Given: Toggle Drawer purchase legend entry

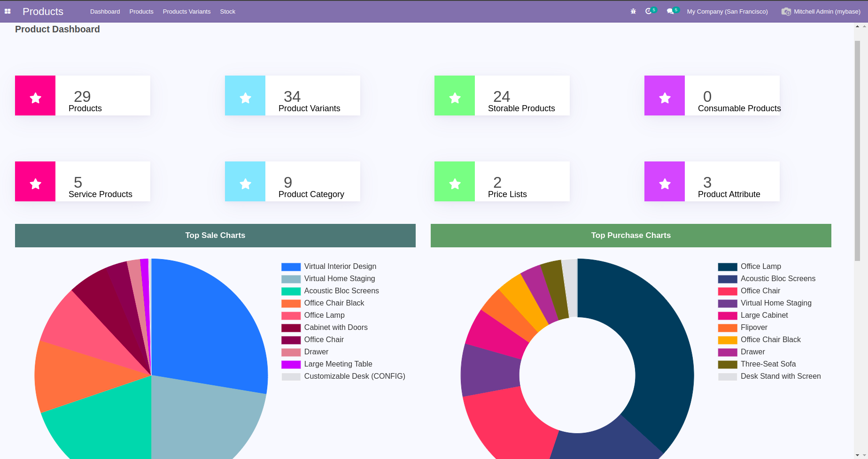Looking at the screenshot, I should tap(742, 352).
